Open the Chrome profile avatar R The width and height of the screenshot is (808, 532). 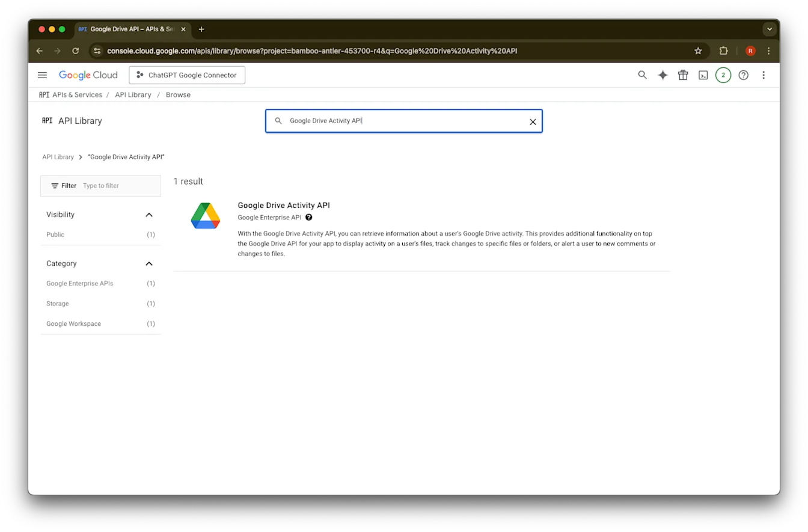pos(750,51)
